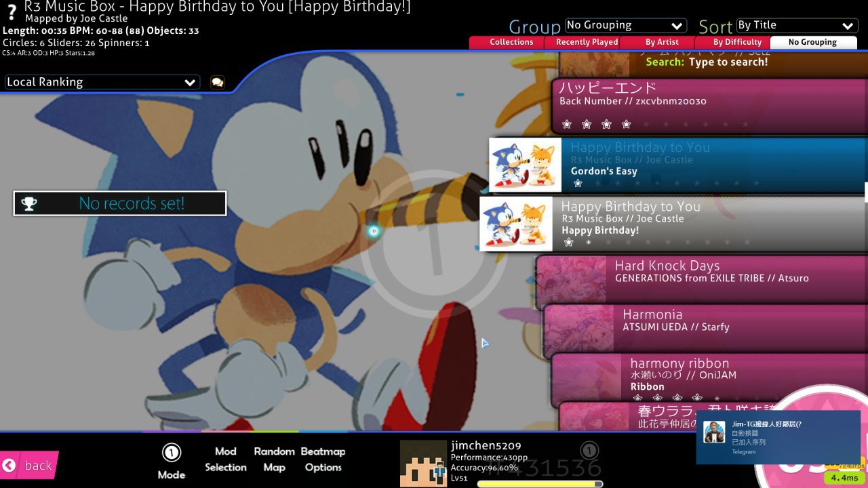Open the Telegram notification from Jim-TG

tap(778, 437)
